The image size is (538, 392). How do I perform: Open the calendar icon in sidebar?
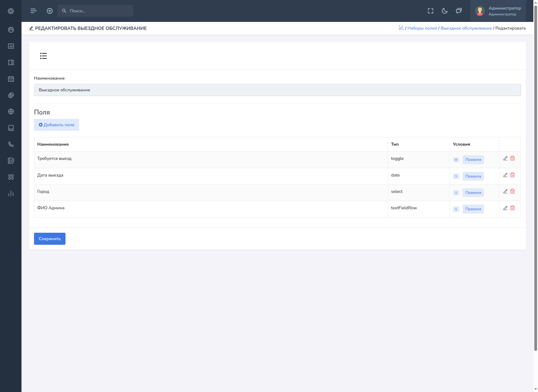11,79
